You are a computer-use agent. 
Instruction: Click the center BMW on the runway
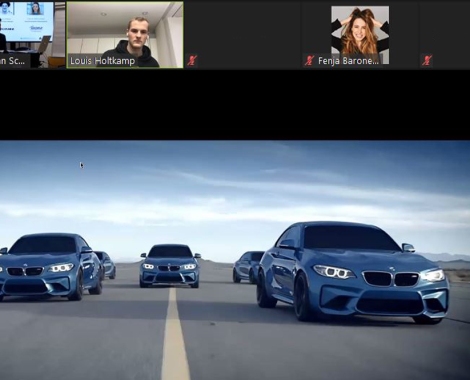[170, 266]
